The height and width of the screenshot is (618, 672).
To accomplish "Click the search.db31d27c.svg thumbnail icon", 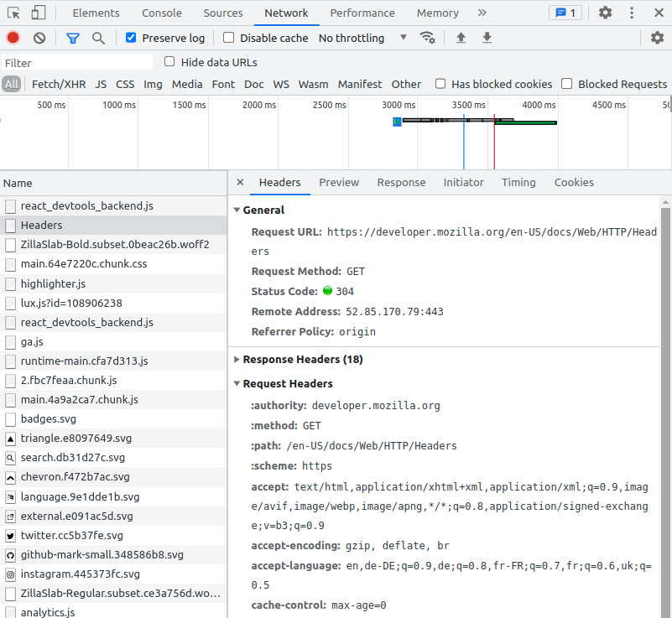I will pyautogui.click(x=10, y=458).
